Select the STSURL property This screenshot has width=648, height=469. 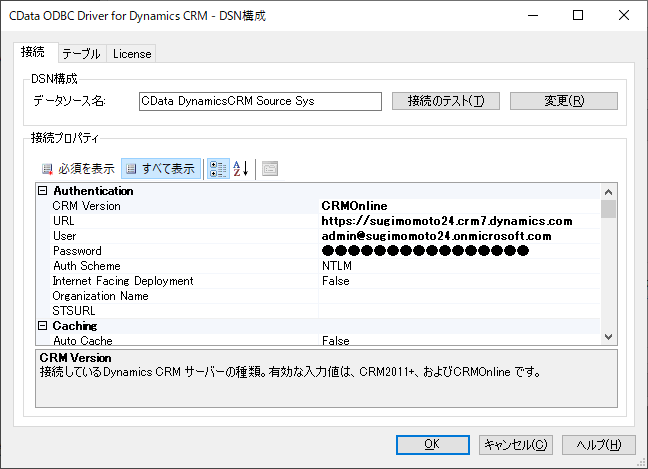coord(74,311)
